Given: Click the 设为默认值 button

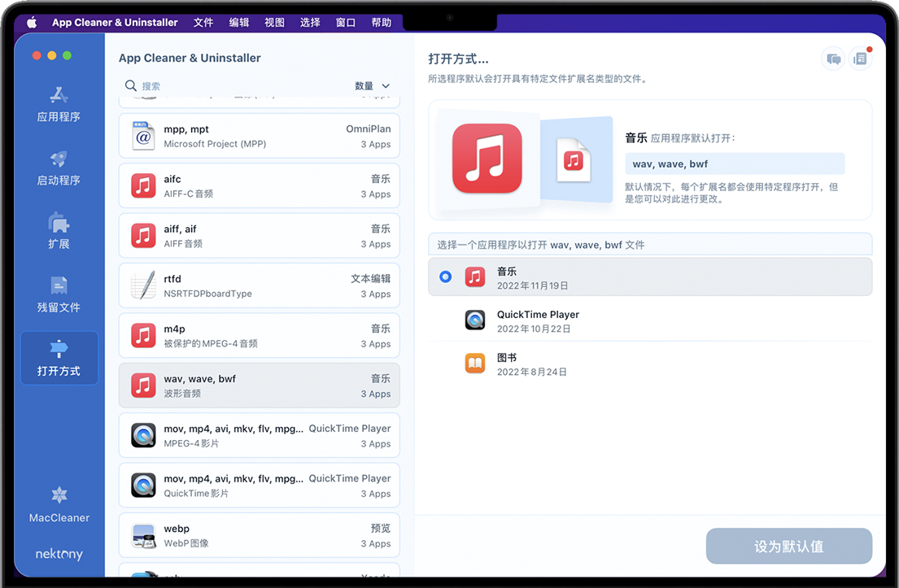Looking at the screenshot, I should pyautogui.click(x=789, y=546).
